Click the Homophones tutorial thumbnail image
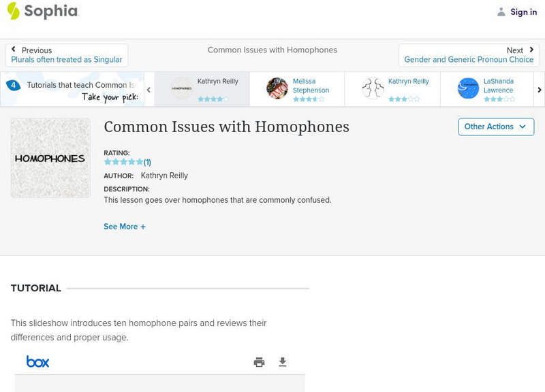Image resolution: width=545 pixels, height=392 pixels. [x=50, y=158]
